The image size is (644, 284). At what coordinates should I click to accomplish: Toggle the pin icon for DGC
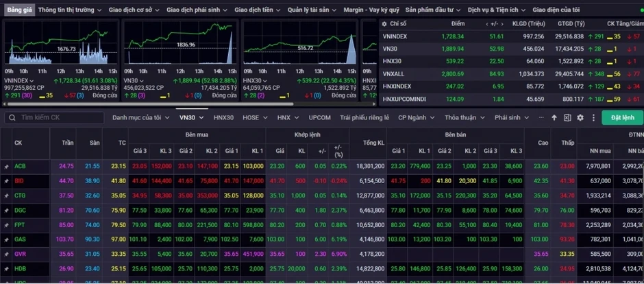tap(6, 211)
